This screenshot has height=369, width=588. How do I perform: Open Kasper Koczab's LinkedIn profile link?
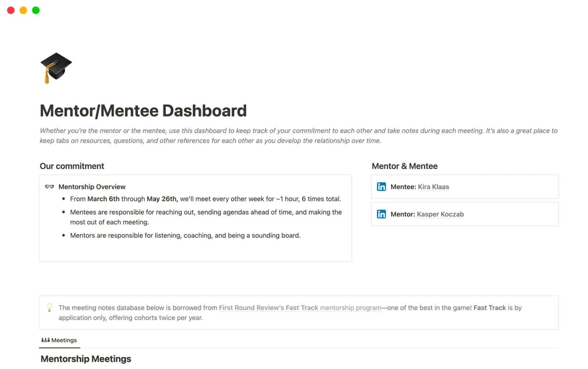pyautogui.click(x=440, y=214)
